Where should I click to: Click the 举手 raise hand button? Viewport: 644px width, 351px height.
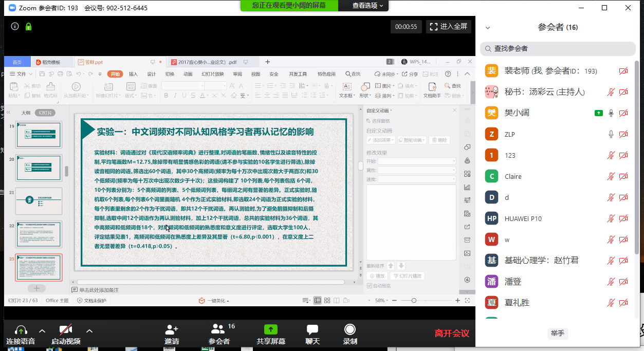tap(558, 333)
